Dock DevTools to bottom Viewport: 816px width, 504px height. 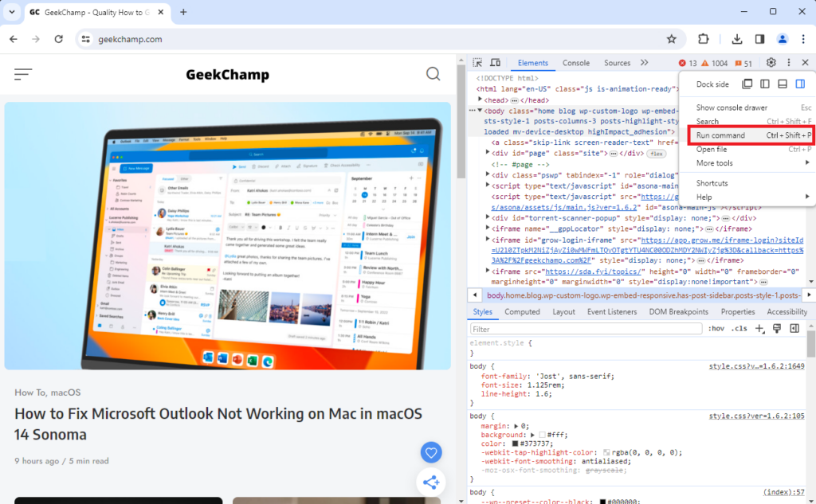click(x=783, y=84)
